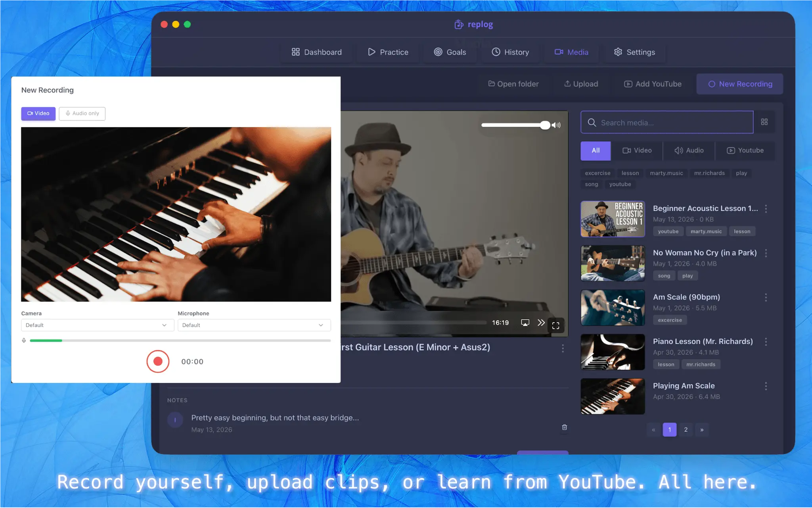Enter fullscreen video mode
Viewport: 812px width, 508px height.
tap(556, 325)
